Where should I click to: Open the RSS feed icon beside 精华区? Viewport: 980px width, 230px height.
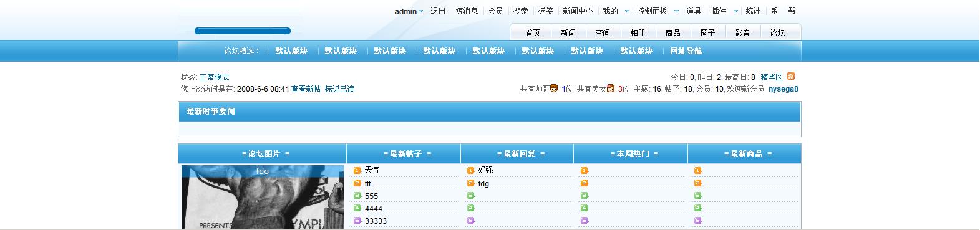(x=791, y=77)
